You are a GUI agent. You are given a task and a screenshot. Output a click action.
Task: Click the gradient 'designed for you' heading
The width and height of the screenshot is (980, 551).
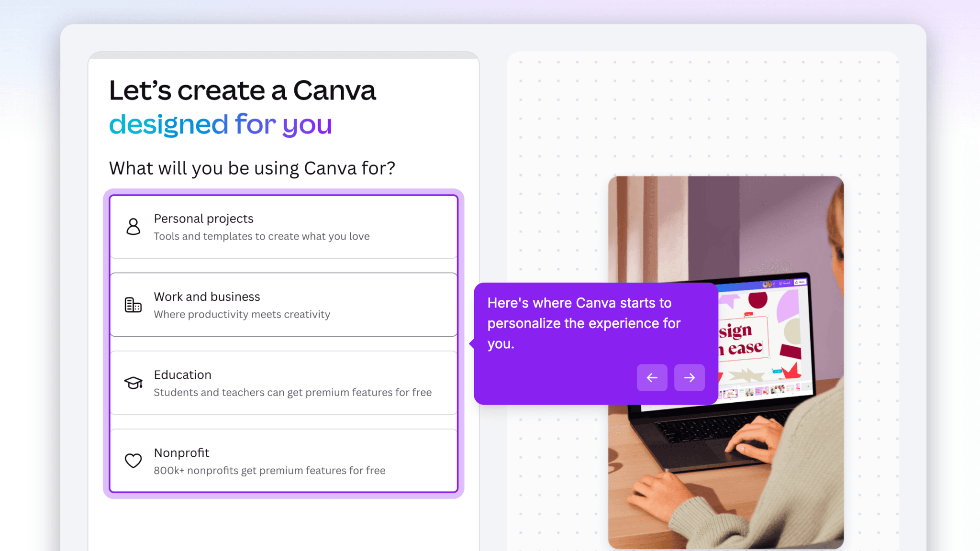[x=221, y=124]
